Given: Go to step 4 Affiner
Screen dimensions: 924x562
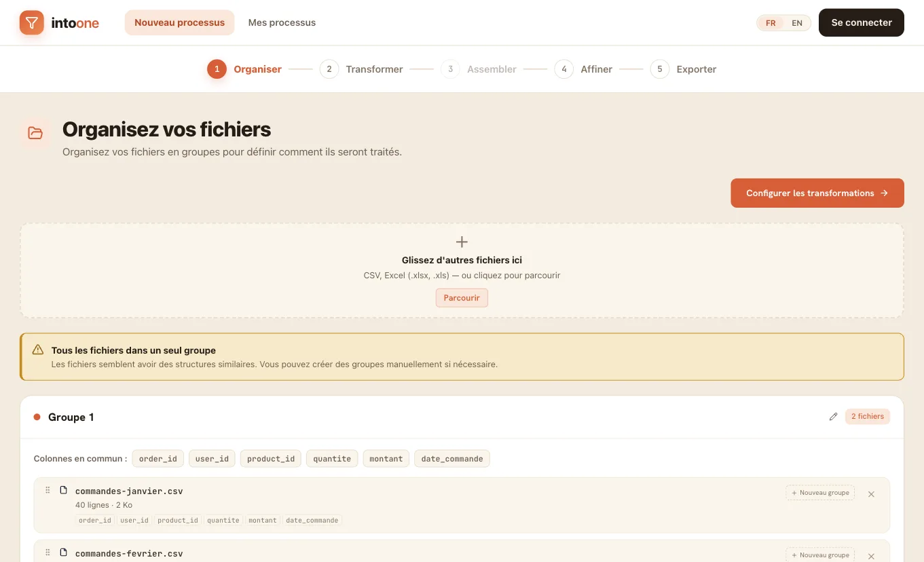Looking at the screenshot, I should coord(583,69).
